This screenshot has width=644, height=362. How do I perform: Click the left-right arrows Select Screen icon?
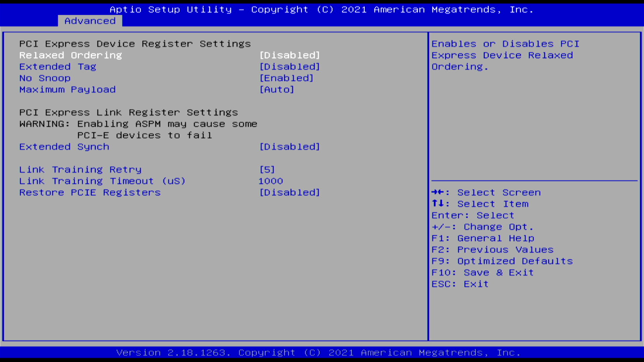[x=437, y=192]
